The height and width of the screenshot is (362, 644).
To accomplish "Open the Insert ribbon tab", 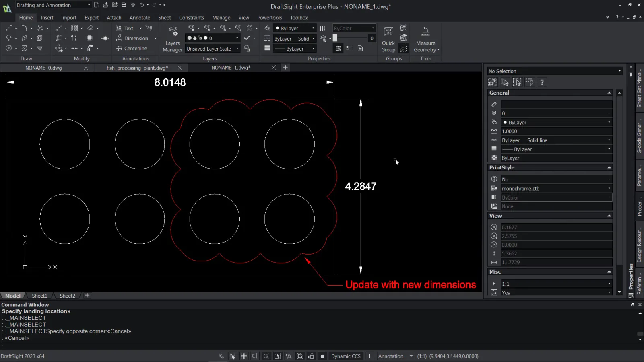I will coord(47,18).
